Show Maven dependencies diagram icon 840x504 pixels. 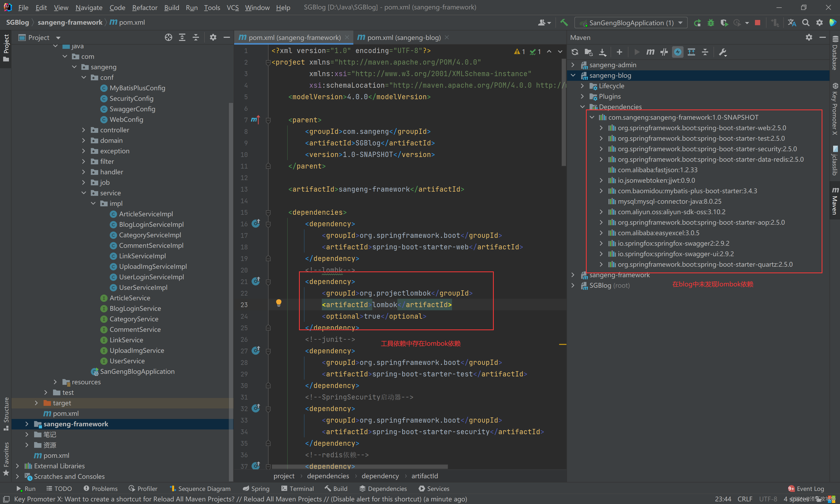[691, 52]
